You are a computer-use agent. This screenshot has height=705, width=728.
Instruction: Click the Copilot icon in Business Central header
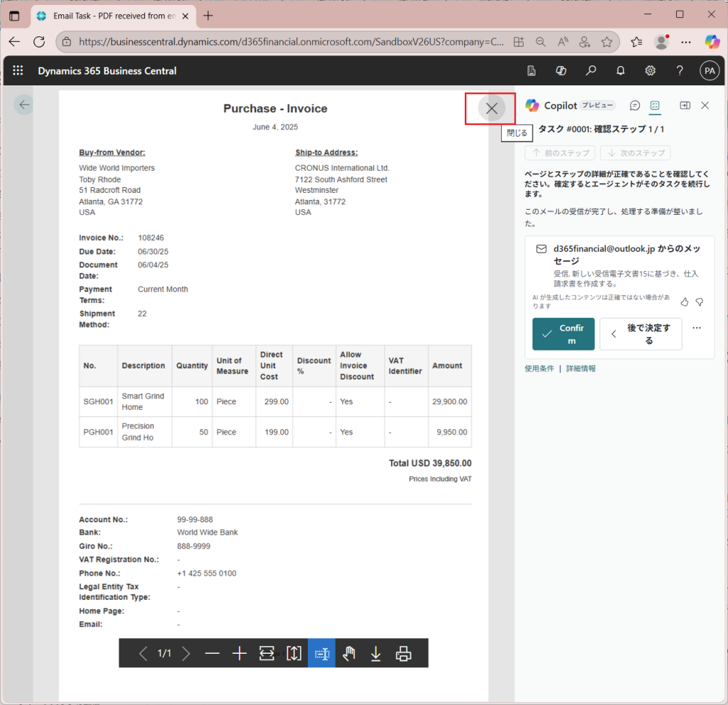[561, 70]
